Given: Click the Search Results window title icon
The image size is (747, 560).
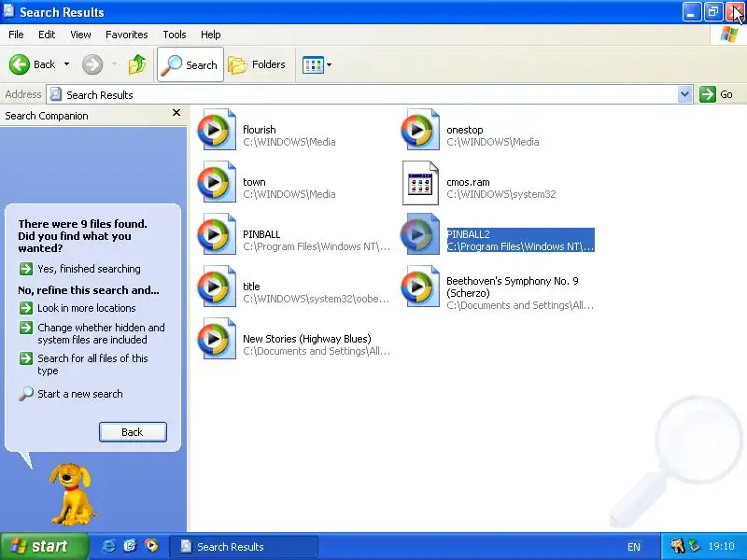Looking at the screenshot, I should pos(8,10).
